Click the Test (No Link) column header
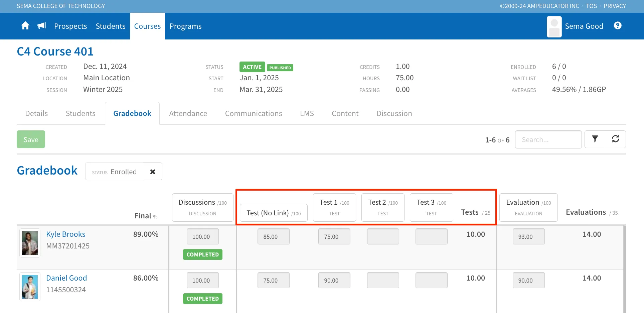The image size is (644, 313). pyautogui.click(x=274, y=213)
